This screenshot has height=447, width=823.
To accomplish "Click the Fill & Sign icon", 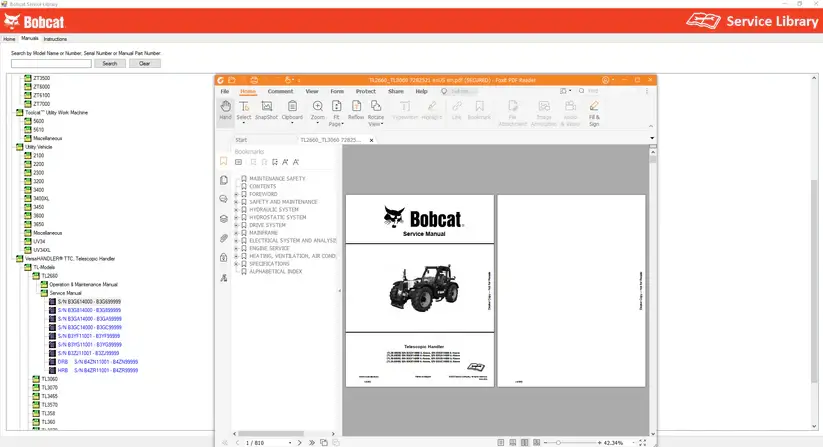I will click(594, 110).
